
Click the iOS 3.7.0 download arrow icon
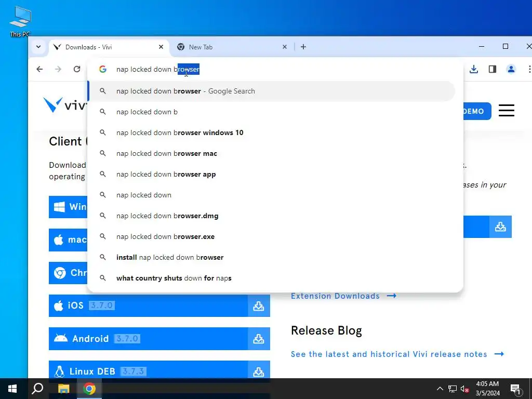pyautogui.click(x=259, y=305)
